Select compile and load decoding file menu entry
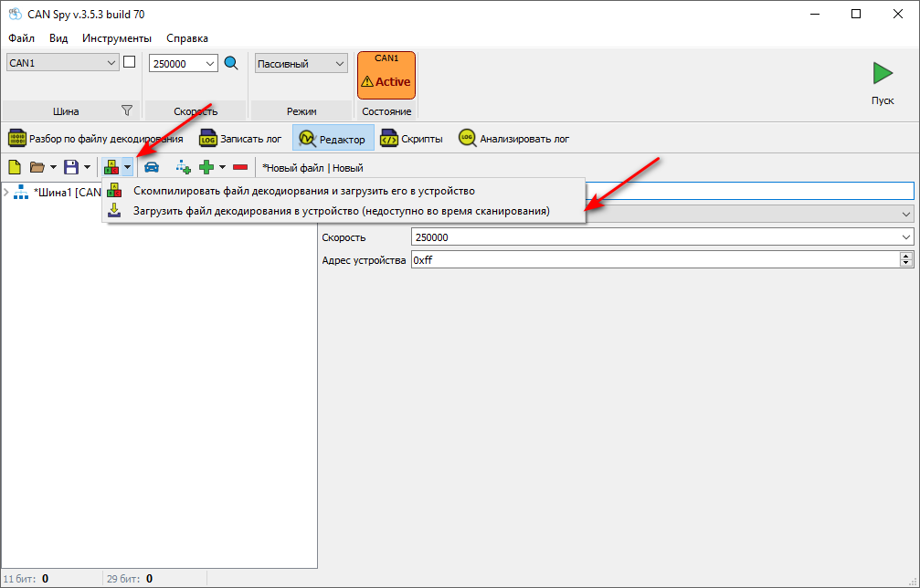Viewport: 920px width, 588px height. [x=303, y=191]
